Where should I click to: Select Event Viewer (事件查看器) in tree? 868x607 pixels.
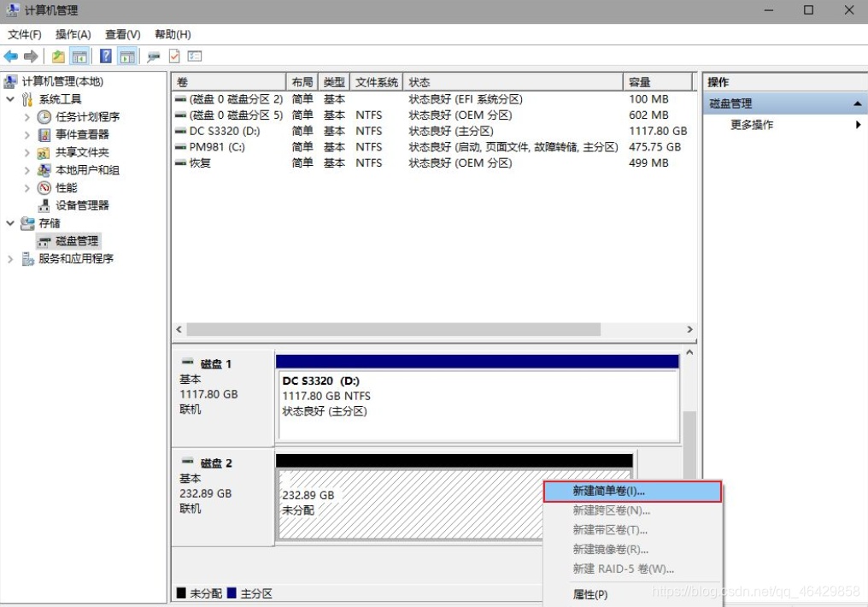coord(82,134)
